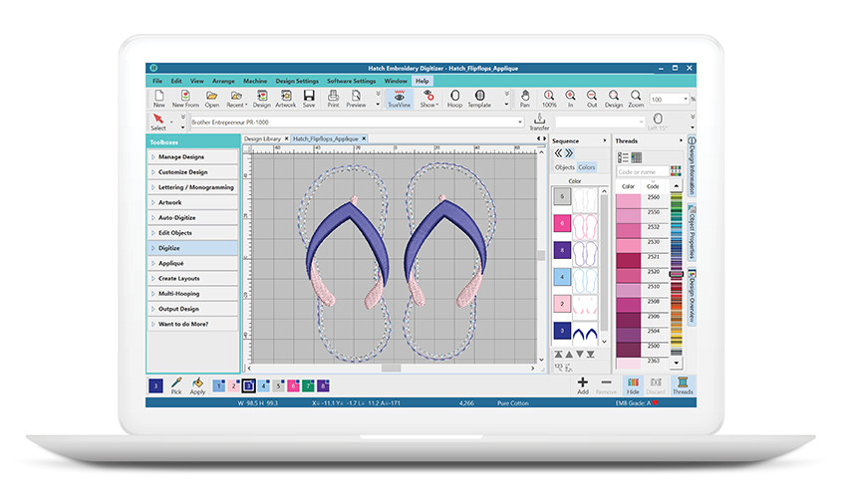Open the Artwork tool in toolbar
841x504 pixels.
(286, 98)
